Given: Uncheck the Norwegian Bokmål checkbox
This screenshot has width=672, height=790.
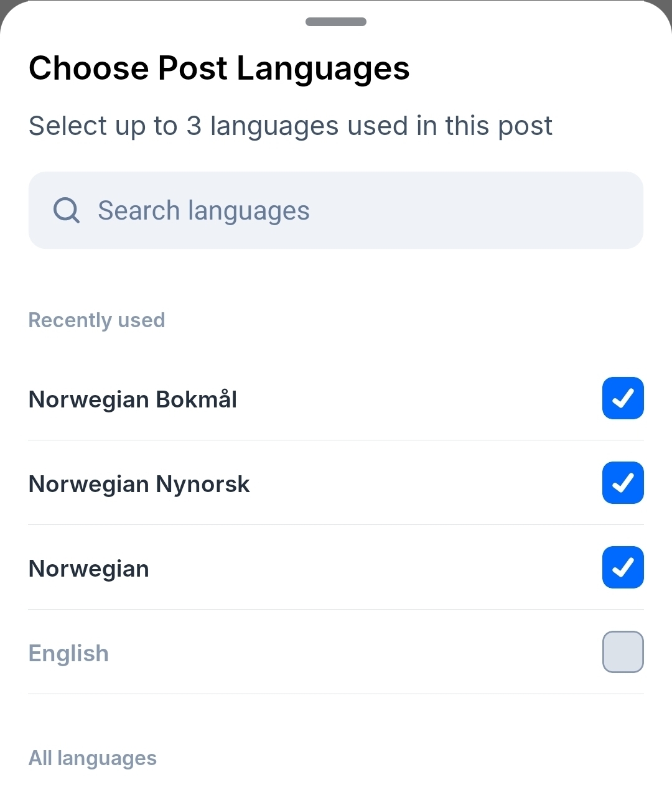Looking at the screenshot, I should coord(623,398).
